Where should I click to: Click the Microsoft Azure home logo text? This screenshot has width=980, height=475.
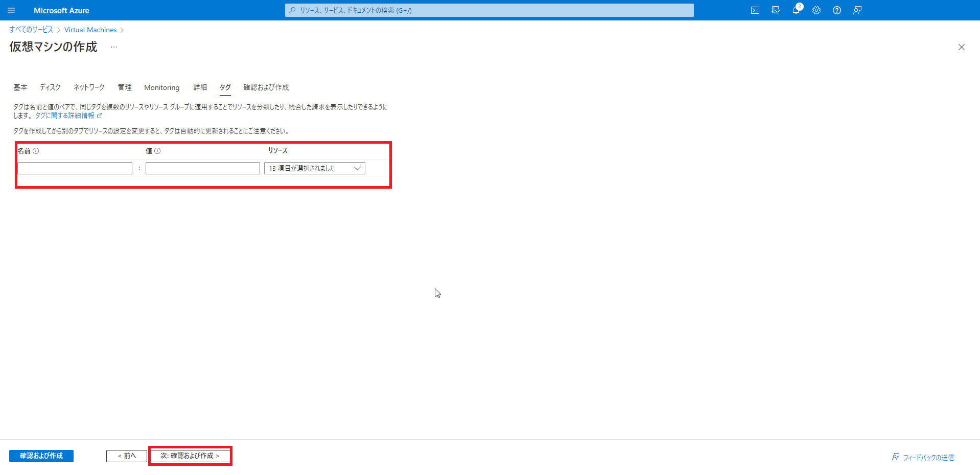[x=61, y=10]
